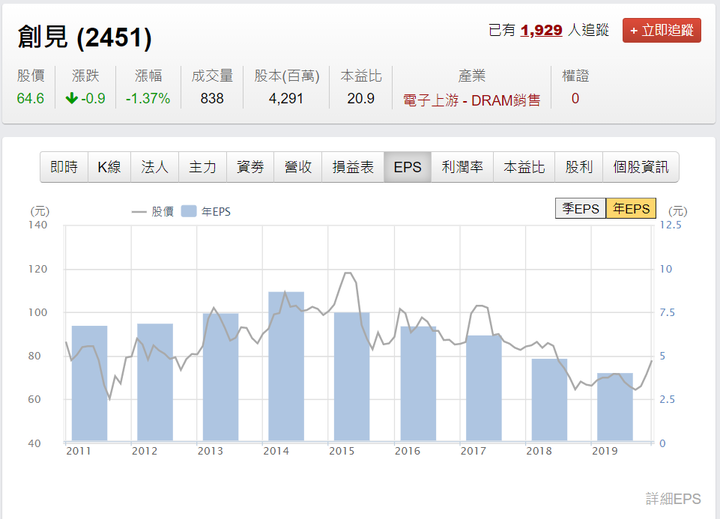Open the 電子上游 - DRAM銷售 industry link
The height and width of the screenshot is (519, 720).
click(x=472, y=100)
